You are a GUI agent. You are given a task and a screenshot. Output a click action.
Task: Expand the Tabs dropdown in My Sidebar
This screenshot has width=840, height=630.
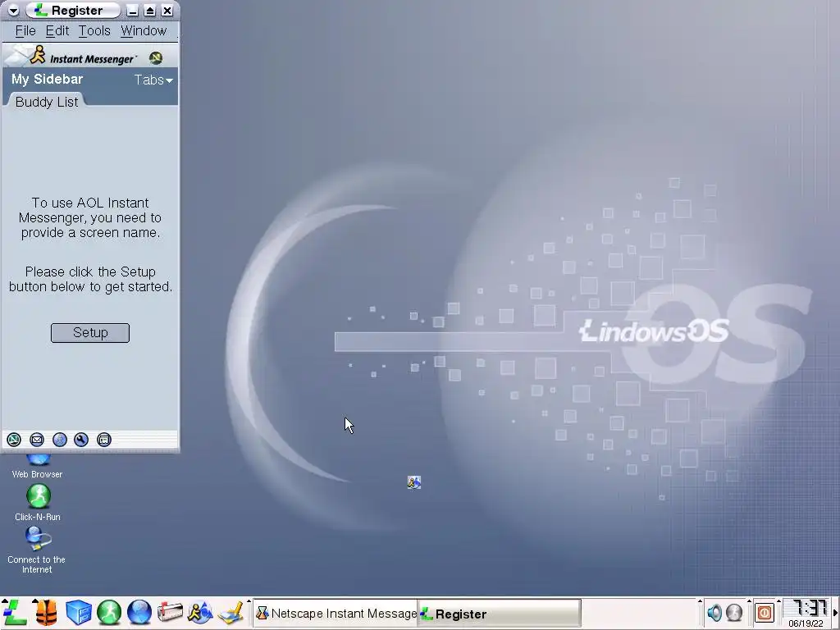(x=153, y=80)
